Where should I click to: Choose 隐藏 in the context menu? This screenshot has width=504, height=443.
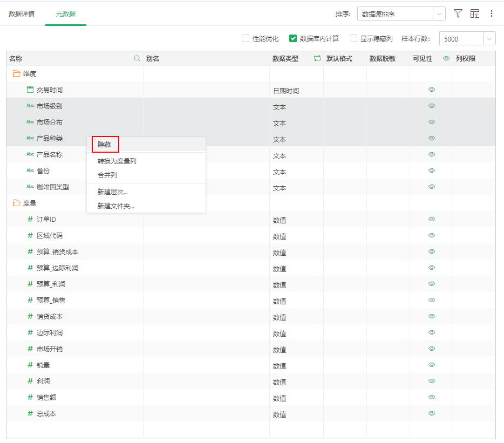coord(105,145)
